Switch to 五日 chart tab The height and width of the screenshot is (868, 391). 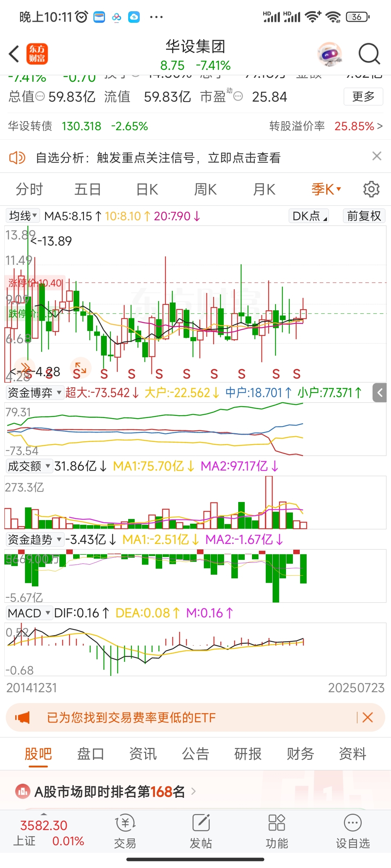pyautogui.click(x=88, y=189)
